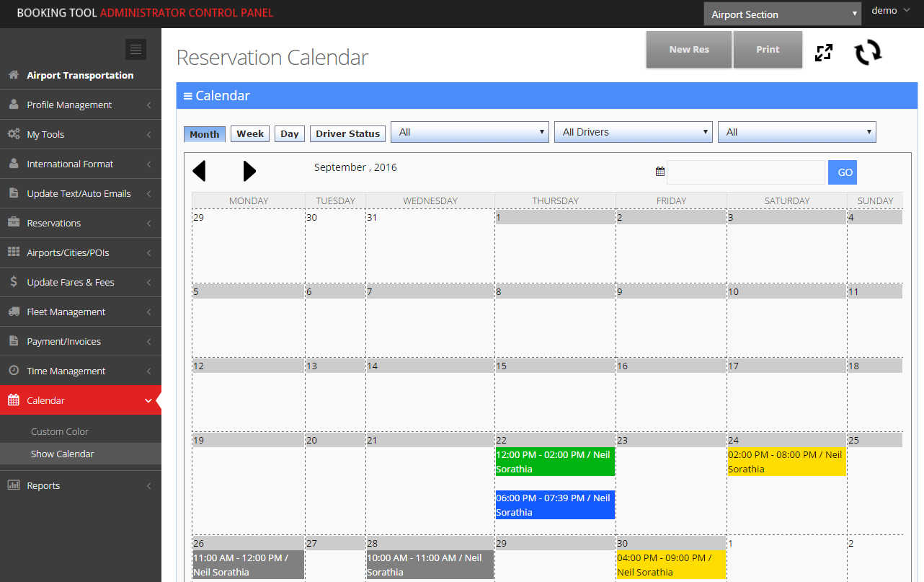The image size is (924, 582).
Task: Click the hamburger icon above Airport Transportation
Action: tap(136, 49)
